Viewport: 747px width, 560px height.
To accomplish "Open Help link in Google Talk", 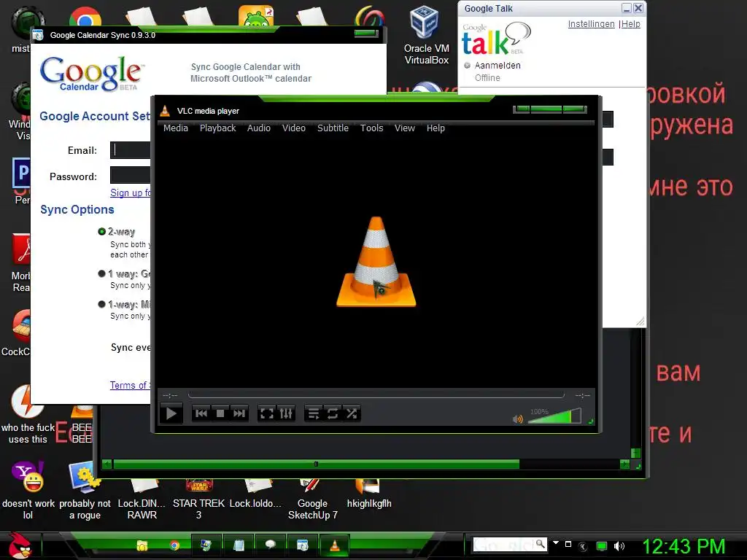I will [x=631, y=24].
